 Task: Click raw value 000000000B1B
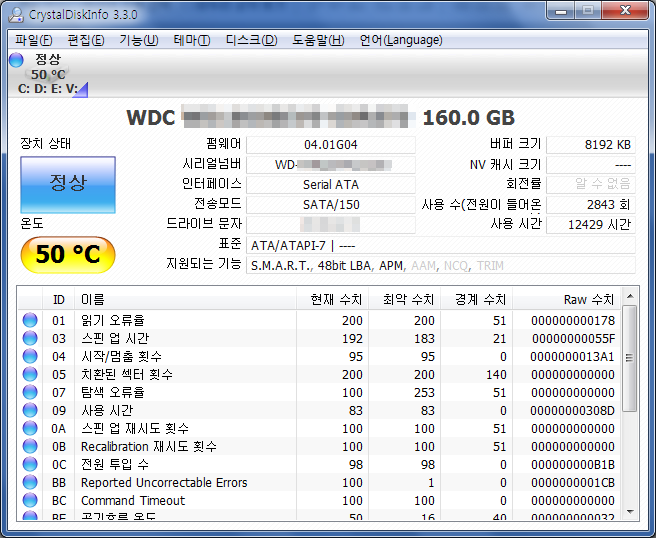tap(573, 464)
